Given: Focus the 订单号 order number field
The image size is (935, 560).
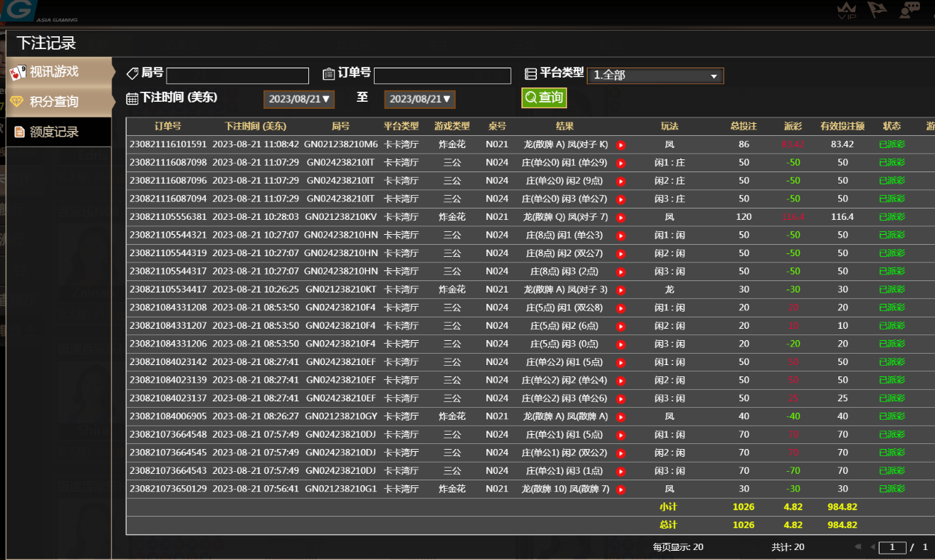Looking at the screenshot, I should (x=442, y=75).
